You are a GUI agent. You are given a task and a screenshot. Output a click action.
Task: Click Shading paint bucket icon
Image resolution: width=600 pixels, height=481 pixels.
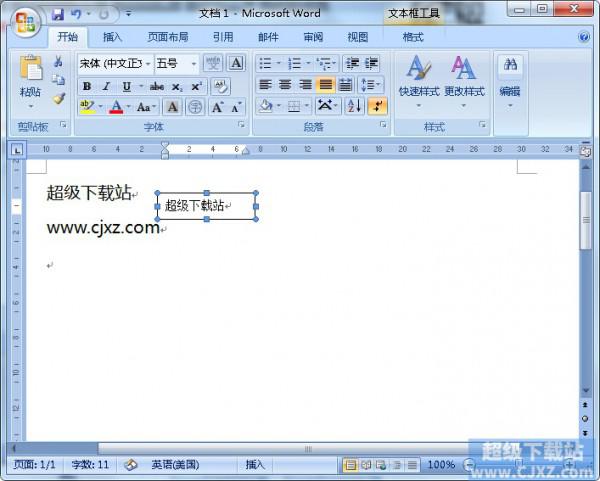[x=266, y=106]
